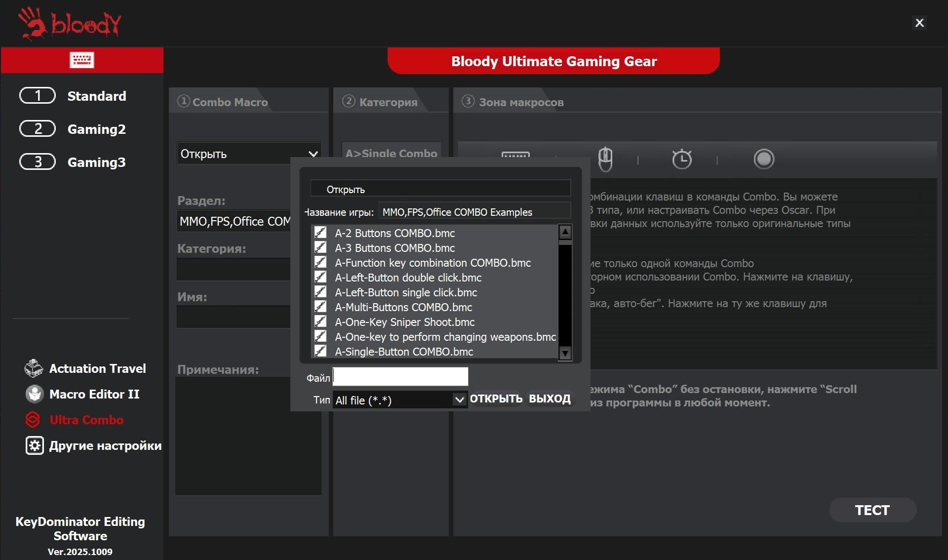This screenshot has height=560, width=948.
Task: Click the timer clock icon
Action: tap(682, 159)
